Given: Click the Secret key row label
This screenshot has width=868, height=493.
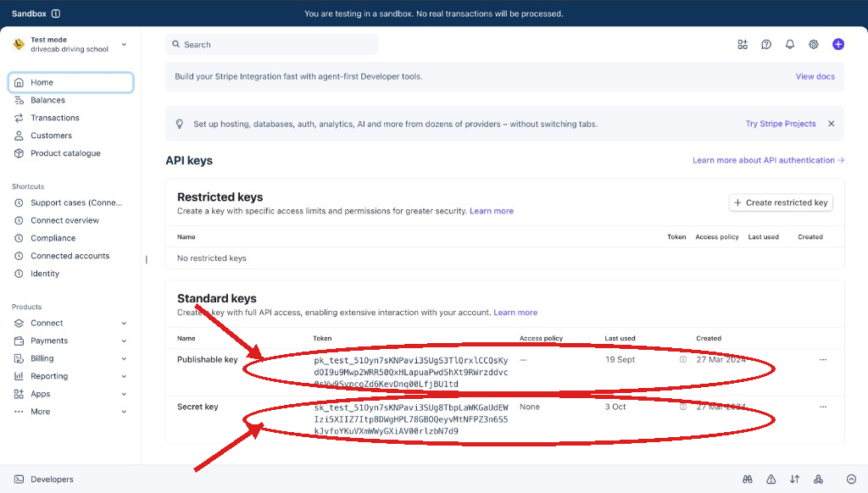Looking at the screenshot, I should [198, 407].
